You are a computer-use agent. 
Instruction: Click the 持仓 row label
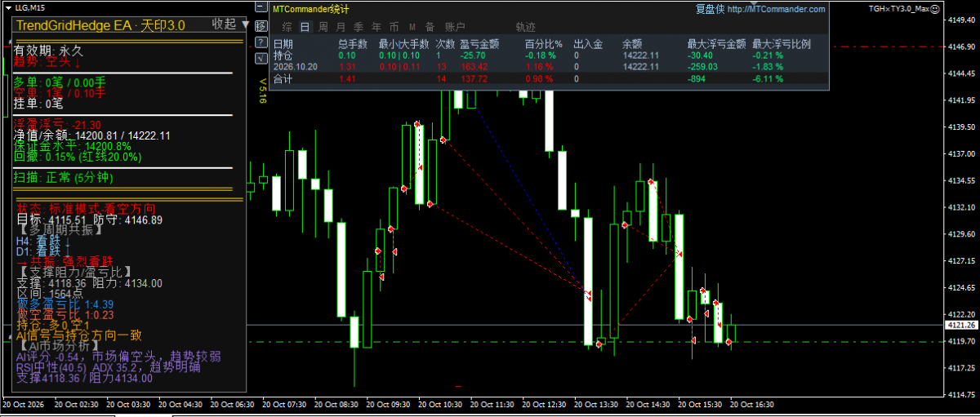coord(283,55)
